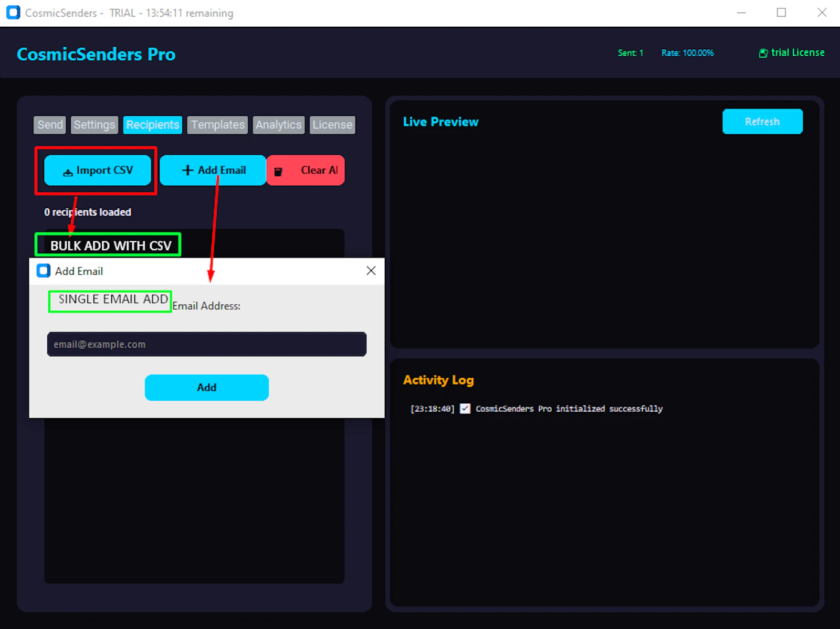
Task: Open the Templates tab
Action: (217, 125)
